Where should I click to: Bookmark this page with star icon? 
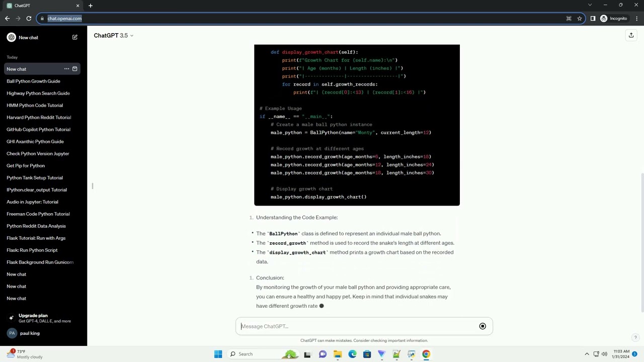[580, 19]
